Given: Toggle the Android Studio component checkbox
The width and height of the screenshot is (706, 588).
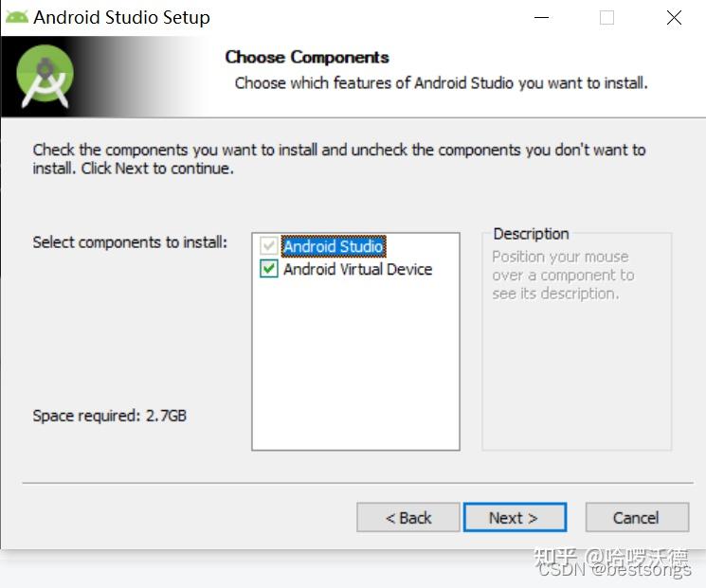Looking at the screenshot, I should [x=268, y=246].
